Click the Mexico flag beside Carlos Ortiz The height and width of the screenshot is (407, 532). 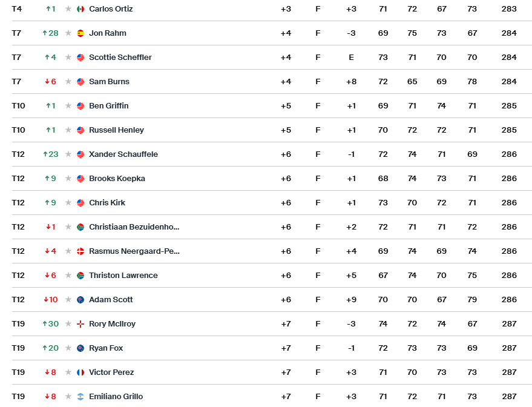80,9
